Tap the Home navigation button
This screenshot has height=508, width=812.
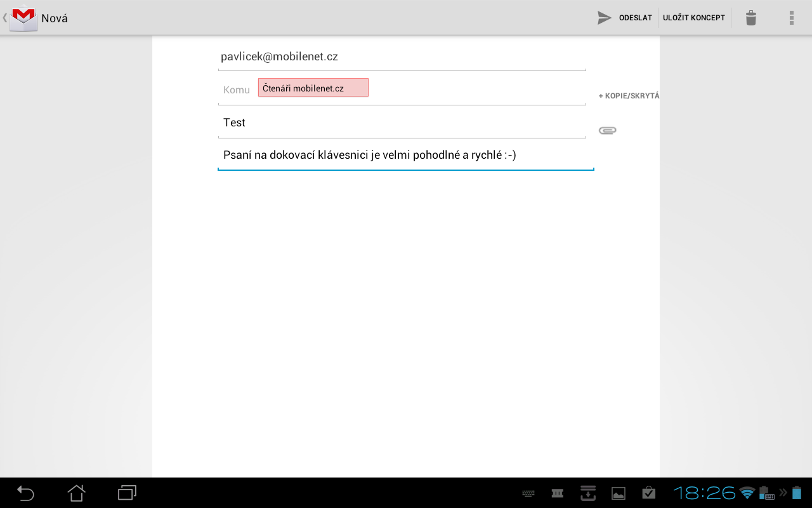(x=76, y=493)
